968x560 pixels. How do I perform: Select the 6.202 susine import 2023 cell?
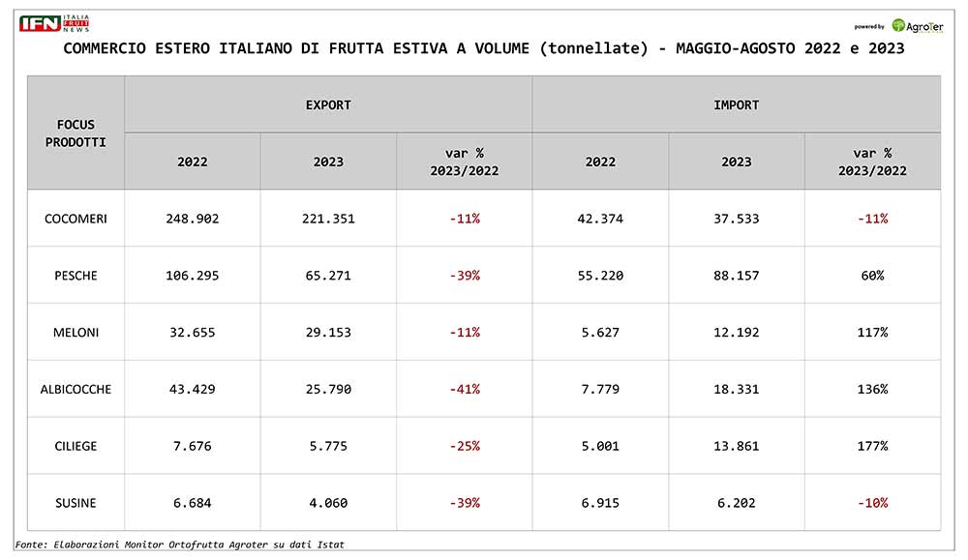point(737,503)
